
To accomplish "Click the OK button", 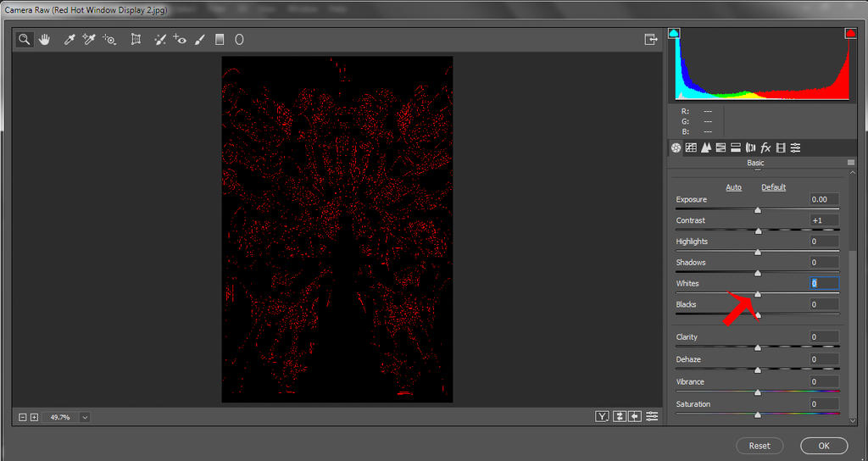I will click(823, 446).
